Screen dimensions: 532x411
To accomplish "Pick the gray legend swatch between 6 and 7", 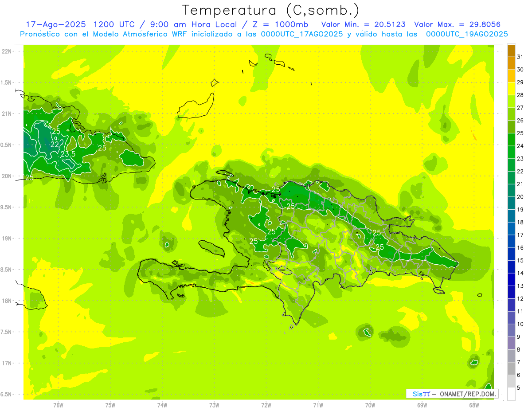I will pyautogui.click(x=511, y=368).
